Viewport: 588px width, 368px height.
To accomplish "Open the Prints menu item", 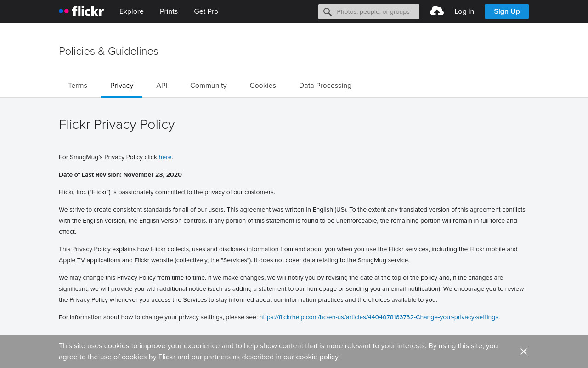I will pos(169,11).
